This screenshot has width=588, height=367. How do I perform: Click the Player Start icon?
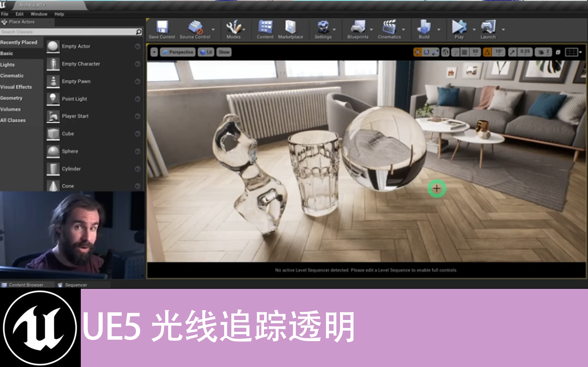53,116
